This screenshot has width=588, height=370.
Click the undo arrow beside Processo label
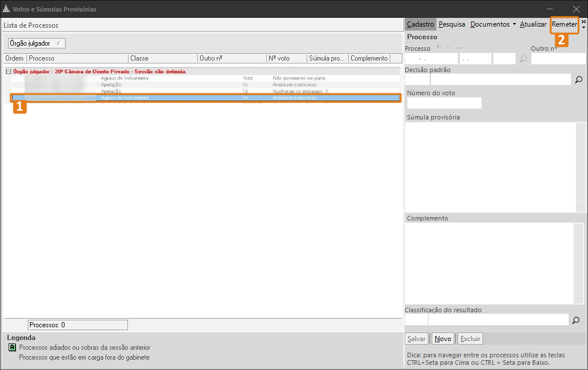click(439, 47)
